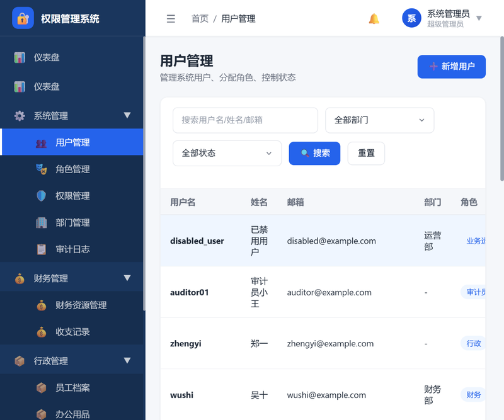The image size is (504, 420).
Task: Click the 权限管理 shield icon
Action: tap(41, 196)
